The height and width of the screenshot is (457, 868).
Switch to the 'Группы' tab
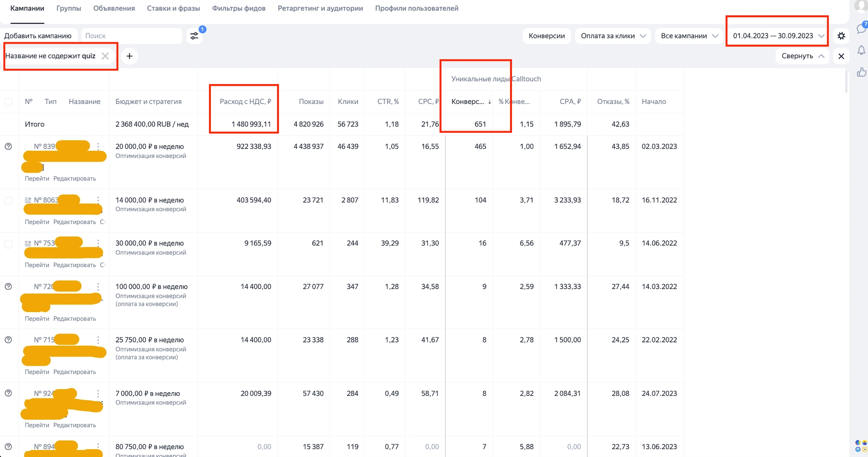tap(69, 8)
